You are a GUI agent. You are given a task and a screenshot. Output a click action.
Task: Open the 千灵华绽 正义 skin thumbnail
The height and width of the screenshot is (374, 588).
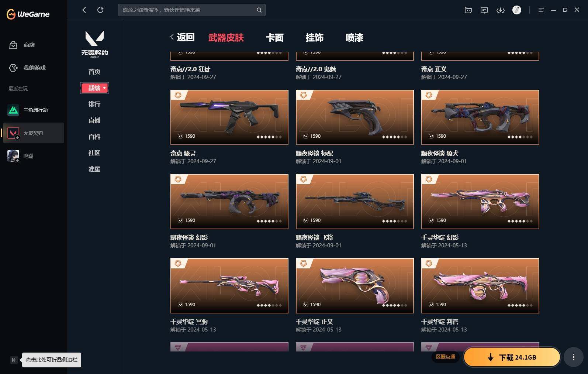pyautogui.click(x=355, y=286)
